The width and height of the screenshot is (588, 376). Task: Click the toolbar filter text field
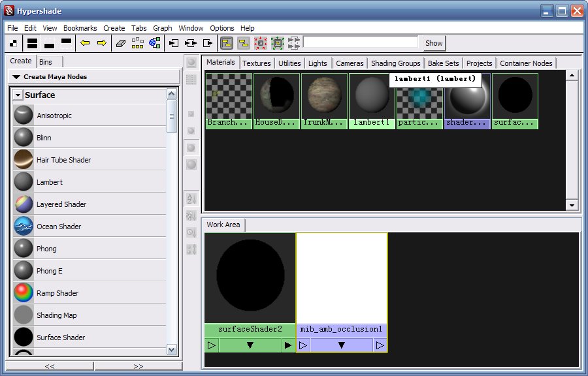point(360,42)
